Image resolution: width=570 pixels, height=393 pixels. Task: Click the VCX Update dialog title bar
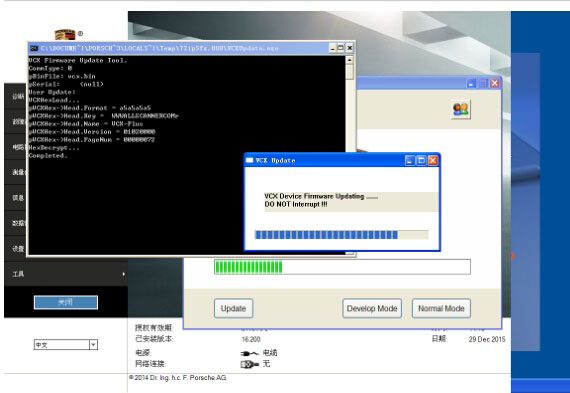[x=342, y=160]
